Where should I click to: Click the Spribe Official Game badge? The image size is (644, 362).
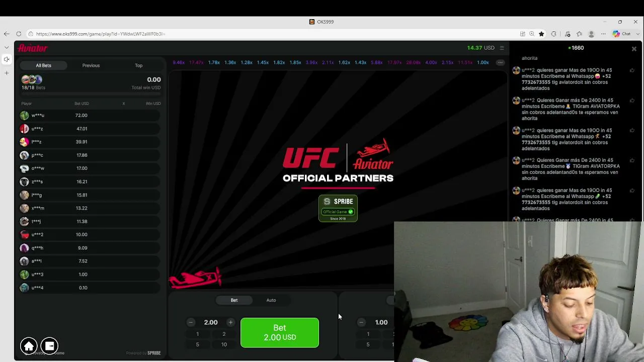pos(338,208)
